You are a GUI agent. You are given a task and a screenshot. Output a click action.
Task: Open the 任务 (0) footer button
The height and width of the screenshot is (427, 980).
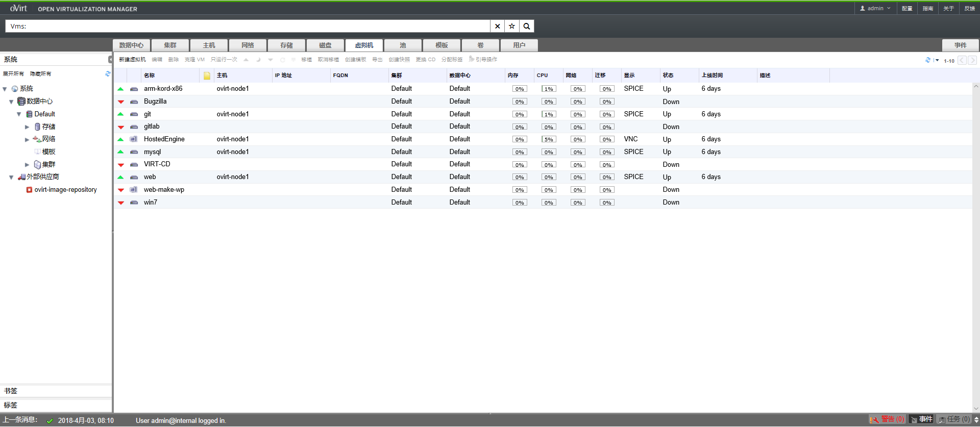[954, 419]
